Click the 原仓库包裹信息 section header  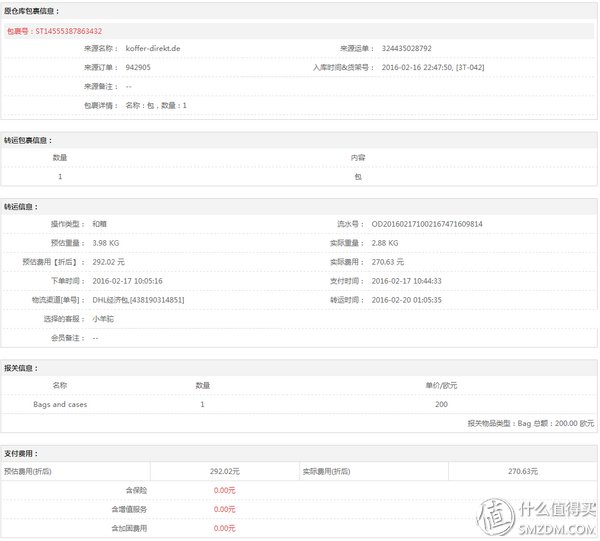pyautogui.click(x=32, y=11)
